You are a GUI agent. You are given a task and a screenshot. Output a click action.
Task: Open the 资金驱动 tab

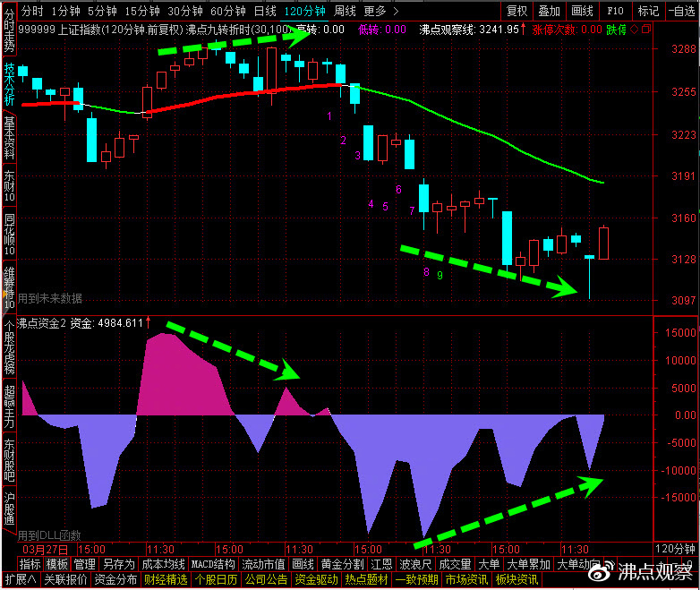[317, 580]
